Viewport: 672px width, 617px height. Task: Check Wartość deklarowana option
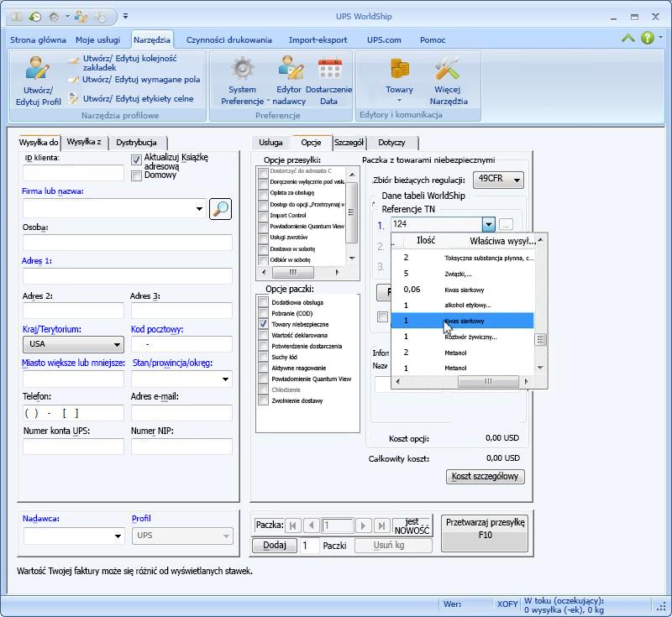(x=264, y=335)
